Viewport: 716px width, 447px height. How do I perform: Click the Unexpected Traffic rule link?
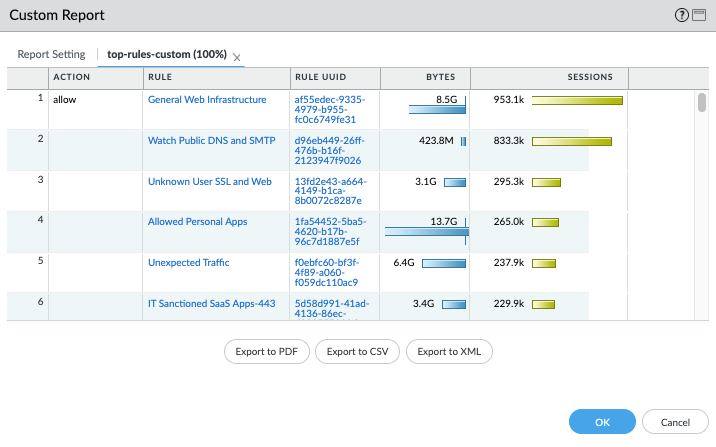pyautogui.click(x=189, y=263)
